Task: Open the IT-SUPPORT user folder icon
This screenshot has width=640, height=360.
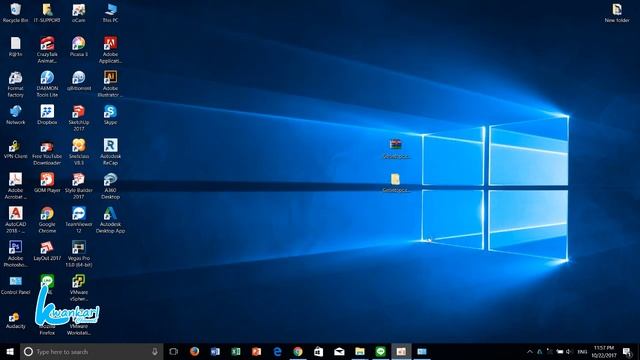Action: coord(47,12)
